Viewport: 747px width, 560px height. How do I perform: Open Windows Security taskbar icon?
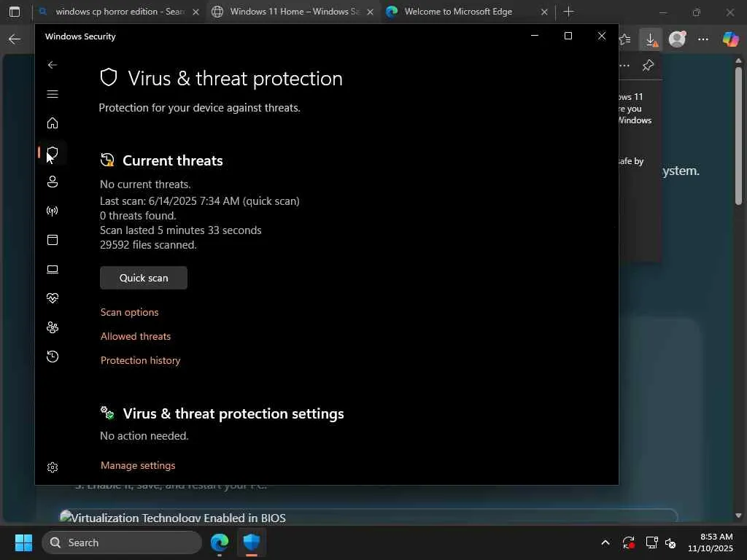coord(252,542)
